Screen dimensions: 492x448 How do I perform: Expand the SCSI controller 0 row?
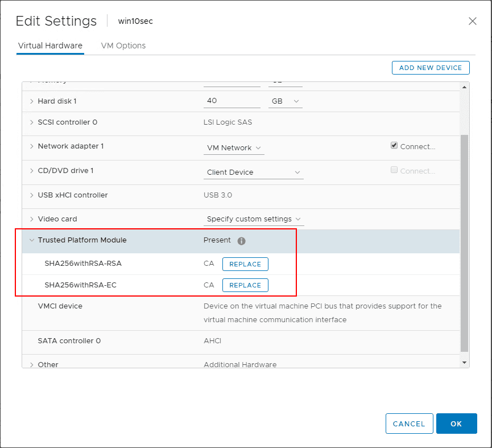coord(32,122)
